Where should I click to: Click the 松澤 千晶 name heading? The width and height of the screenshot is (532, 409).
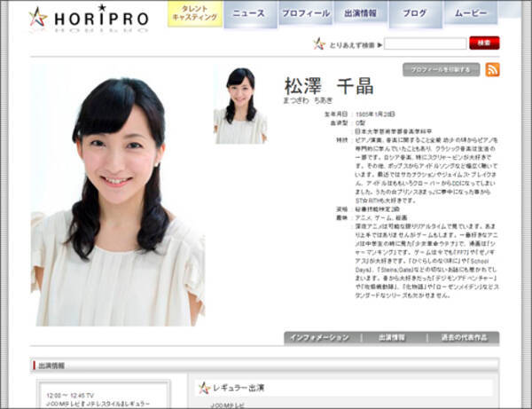click(x=328, y=86)
